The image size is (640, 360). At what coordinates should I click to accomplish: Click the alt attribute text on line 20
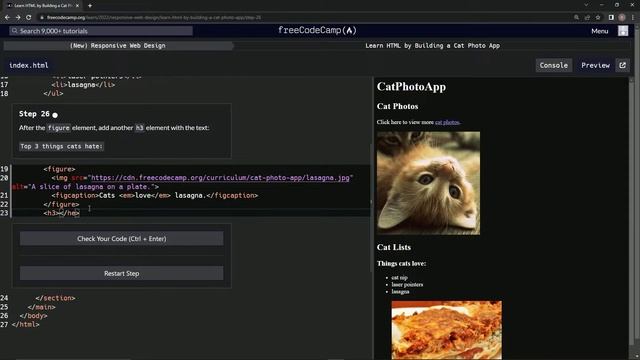85,187
